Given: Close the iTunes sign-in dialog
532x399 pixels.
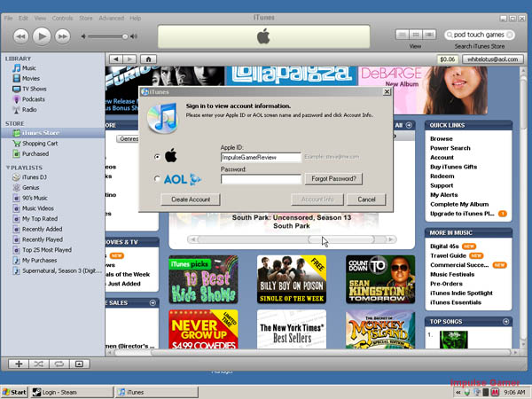Looking at the screenshot, I should (x=387, y=92).
